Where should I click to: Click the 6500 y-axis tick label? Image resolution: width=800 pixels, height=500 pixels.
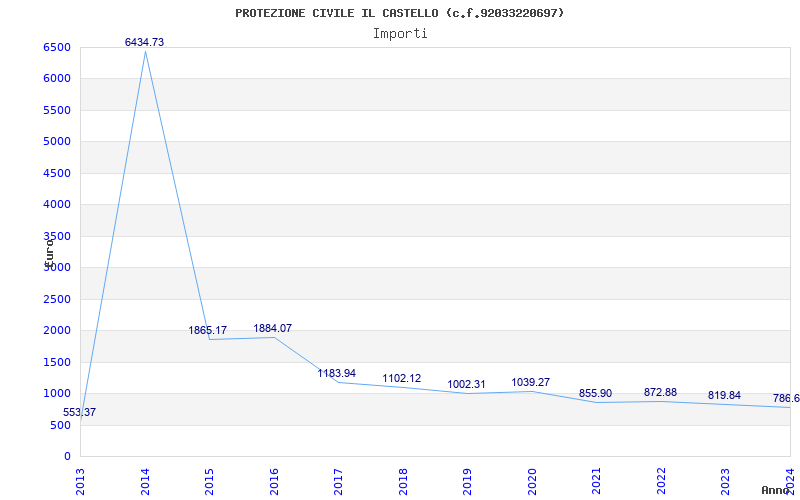coord(57,47)
